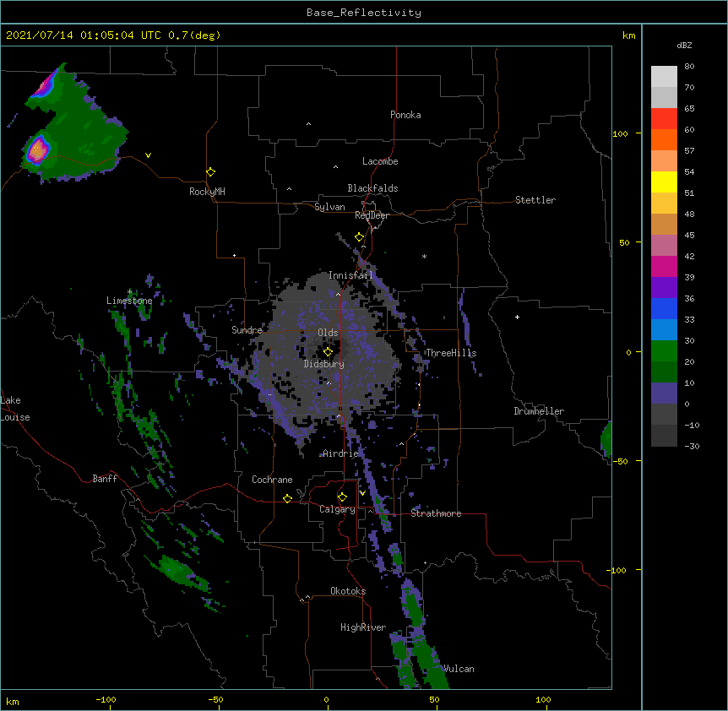The width and height of the screenshot is (728, 711).
Task: Select the purple 36-39 dBZ legend swatch
Action: 664,287
